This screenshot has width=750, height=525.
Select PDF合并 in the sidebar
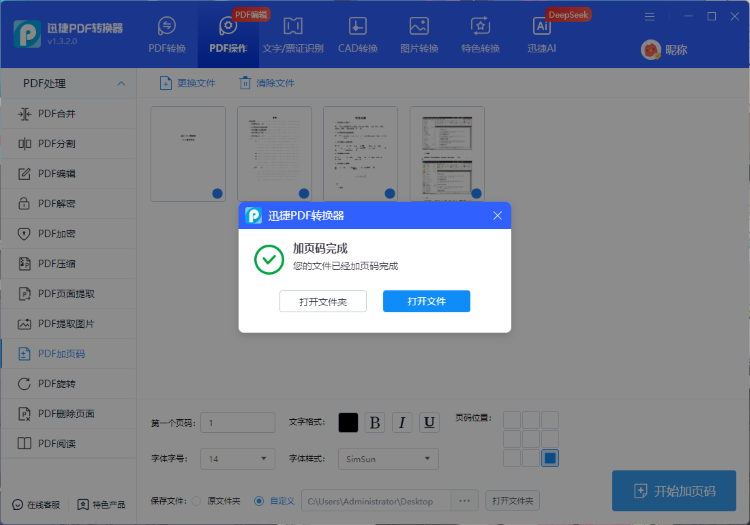[x=57, y=114]
